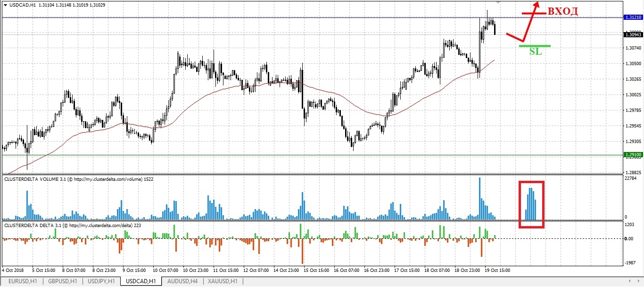Viewport: 644px width, 287px height.
Task: Click the active USDCAD,H1 tab
Action: [x=140, y=281]
